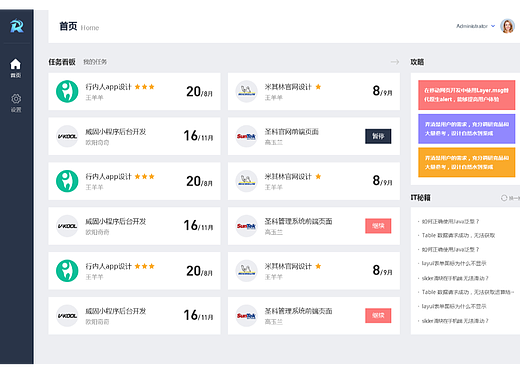This screenshot has width=520, height=390.
Task: Open the purple tip card under 攻略
Action: pyautogui.click(x=467, y=129)
